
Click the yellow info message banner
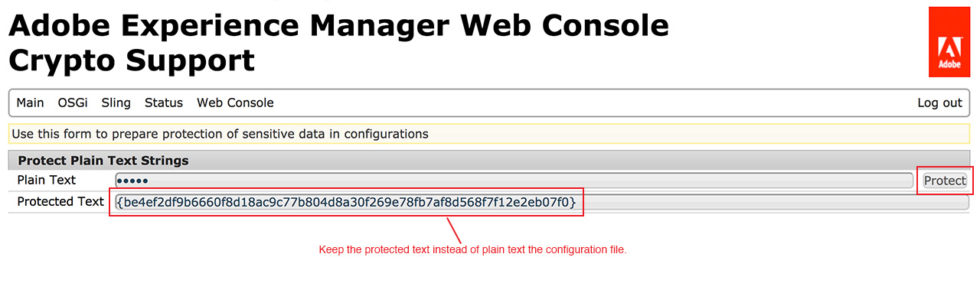click(x=489, y=134)
